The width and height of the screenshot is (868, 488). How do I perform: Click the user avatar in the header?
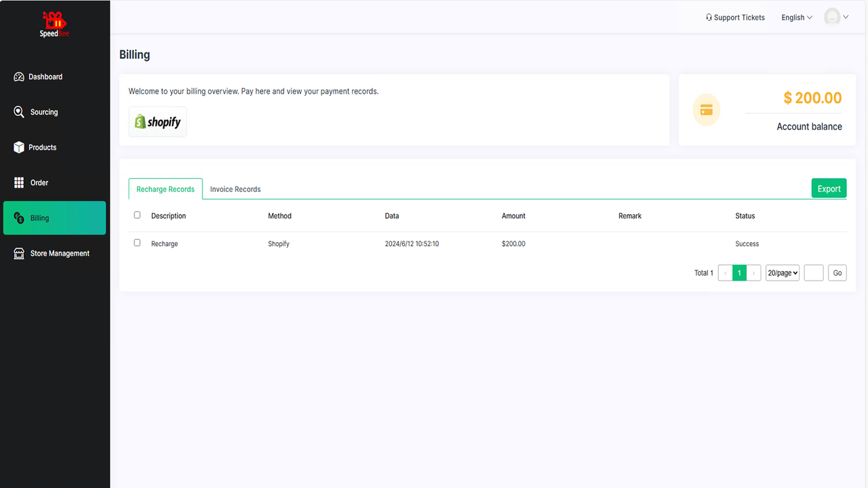pos(832,17)
